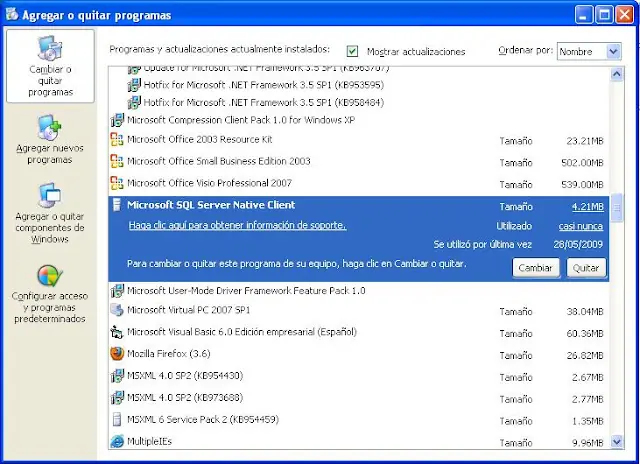
Task: Click the User-Mode Driver Framework icon
Action: (x=117, y=291)
